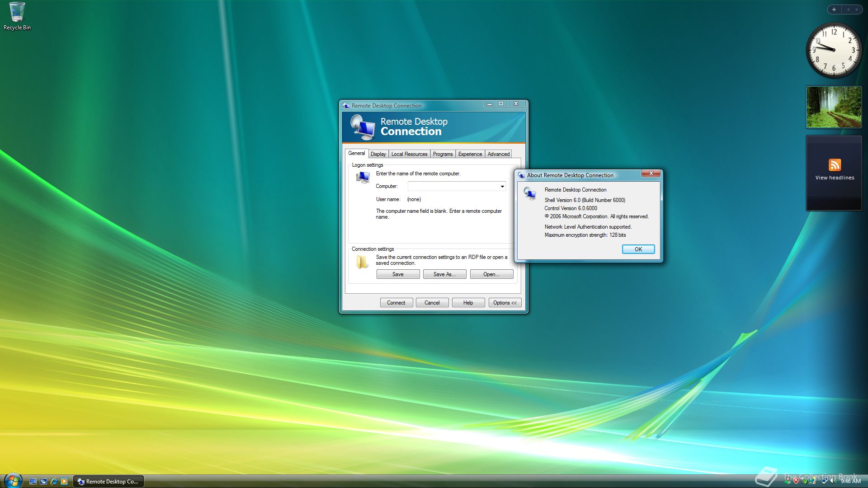Open the Local Resources tab

pyautogui.click(x=409, y=154)
